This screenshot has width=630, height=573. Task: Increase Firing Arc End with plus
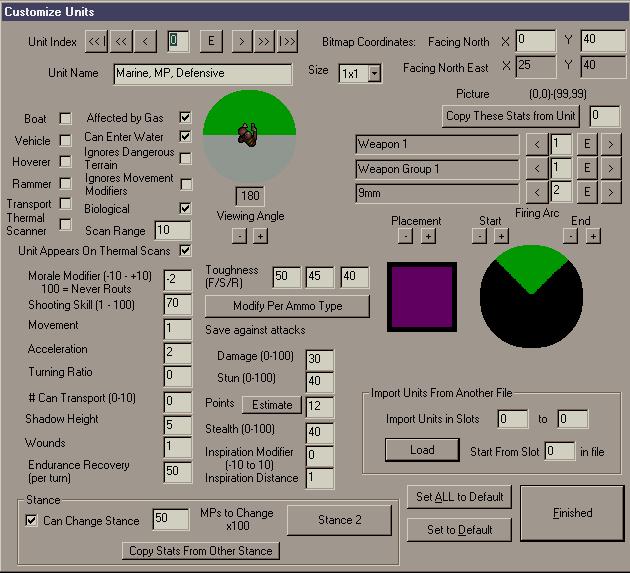(x=593, y=236)
